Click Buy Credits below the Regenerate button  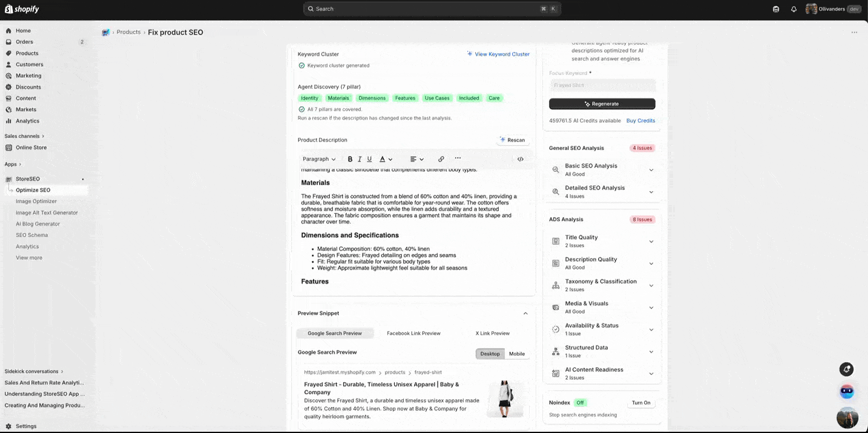(640, 120)
